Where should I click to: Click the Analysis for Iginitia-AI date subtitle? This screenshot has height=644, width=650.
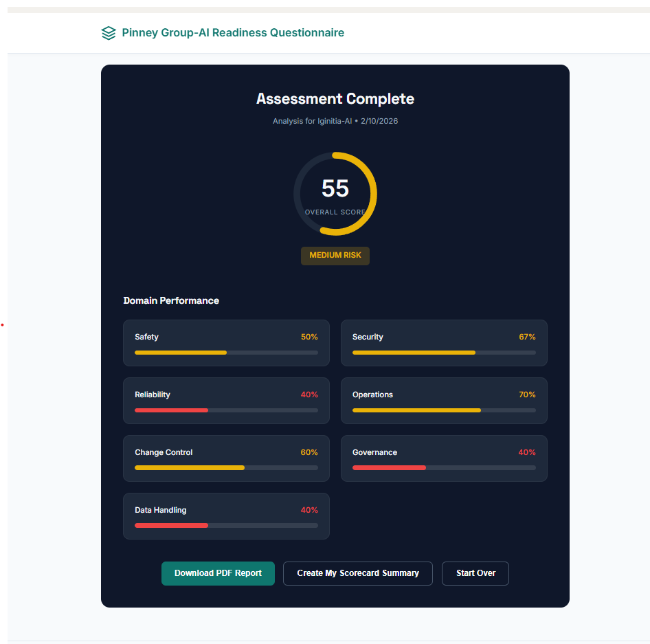pyautogui.click(x=335, y=121)
